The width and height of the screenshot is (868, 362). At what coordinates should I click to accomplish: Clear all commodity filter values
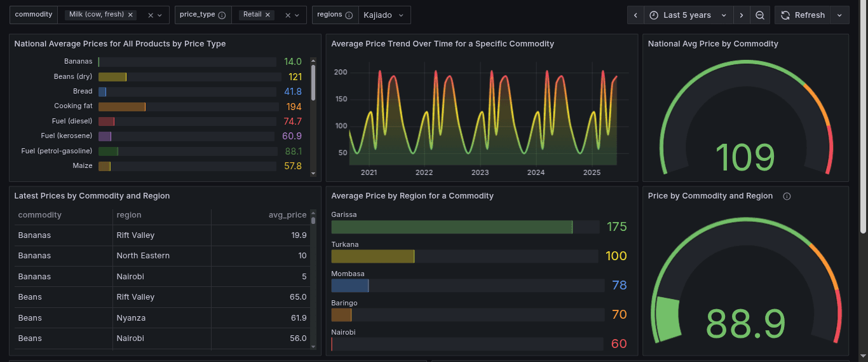tap(151, 15)
